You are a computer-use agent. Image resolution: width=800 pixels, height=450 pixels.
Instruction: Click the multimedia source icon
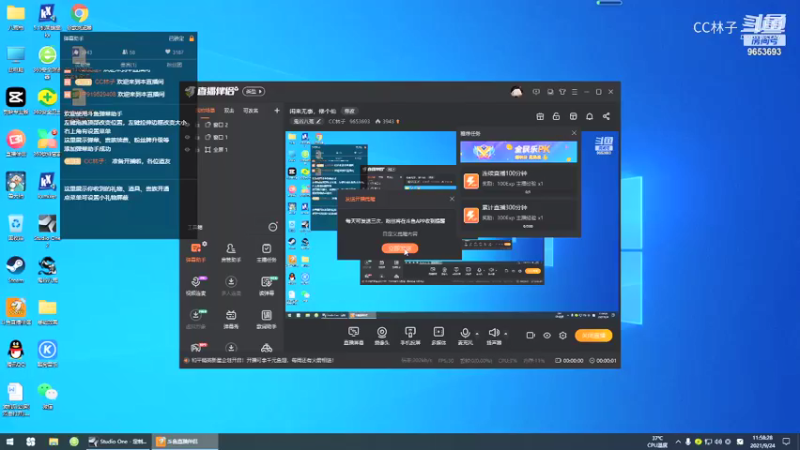coord(438,336)
